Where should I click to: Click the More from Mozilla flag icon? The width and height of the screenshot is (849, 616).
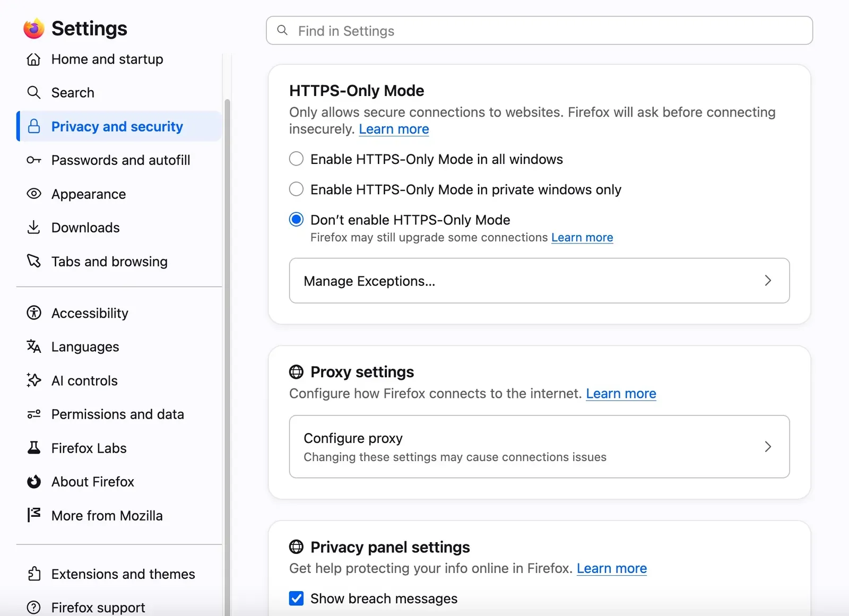[33, 515]
